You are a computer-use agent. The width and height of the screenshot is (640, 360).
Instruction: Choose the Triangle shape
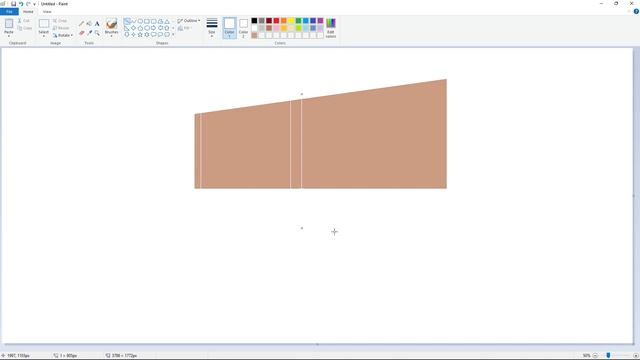click(167, 21)
